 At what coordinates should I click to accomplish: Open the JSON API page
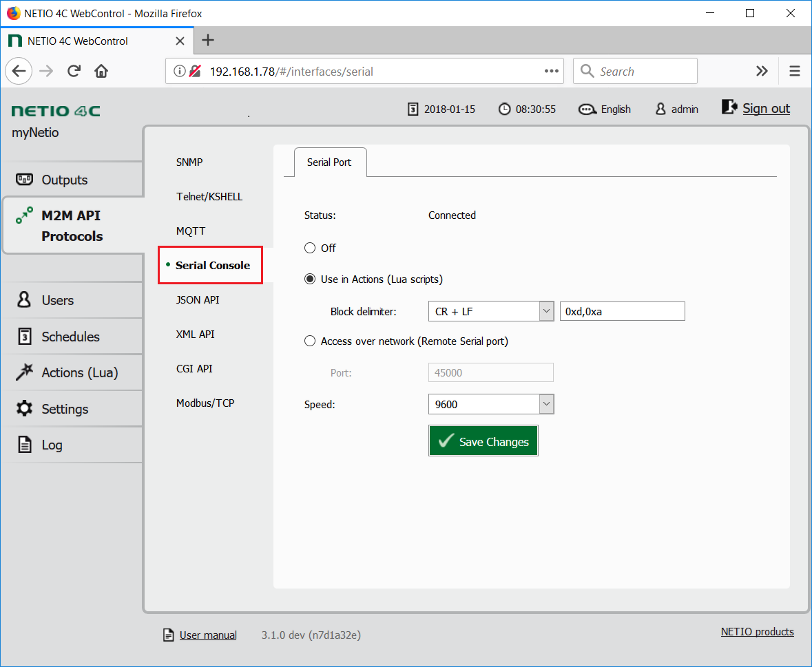(x=197, y=299)
